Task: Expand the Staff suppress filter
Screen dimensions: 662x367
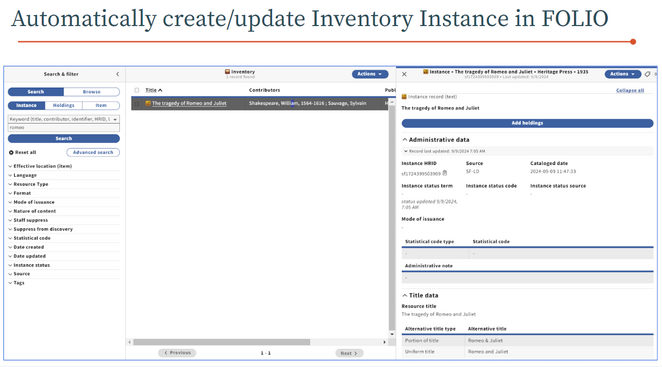Action: coord(28,220)
